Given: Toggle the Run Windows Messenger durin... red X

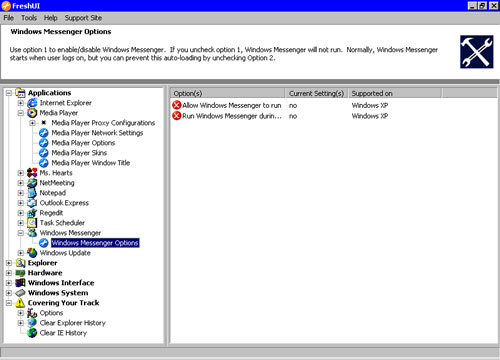Looking at the screenshot, I should tap(177, 116).
